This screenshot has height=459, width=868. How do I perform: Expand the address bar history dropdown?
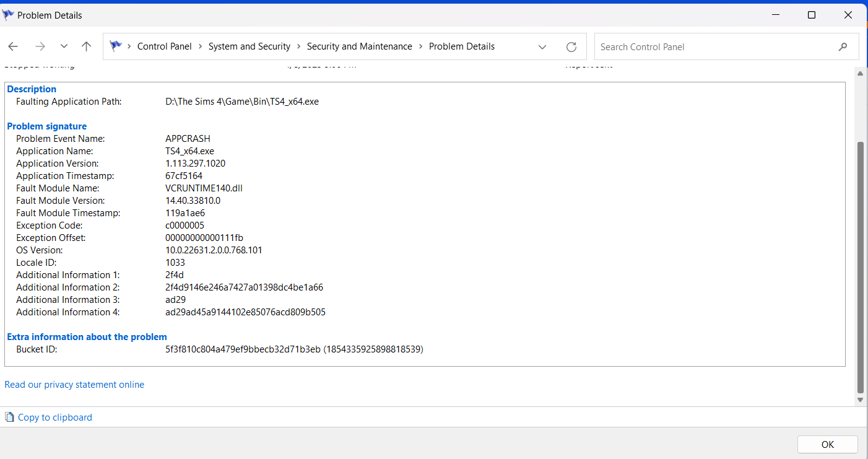542,47
